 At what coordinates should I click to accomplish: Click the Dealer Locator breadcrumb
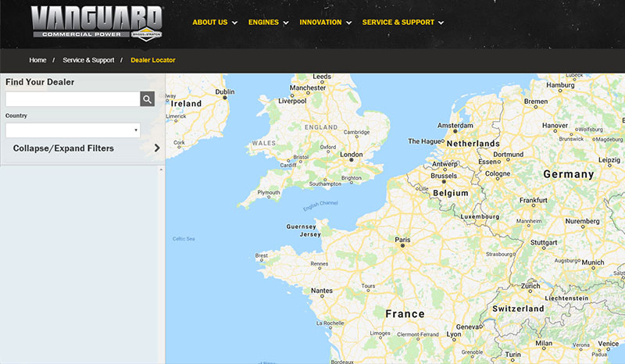(153, 60)
